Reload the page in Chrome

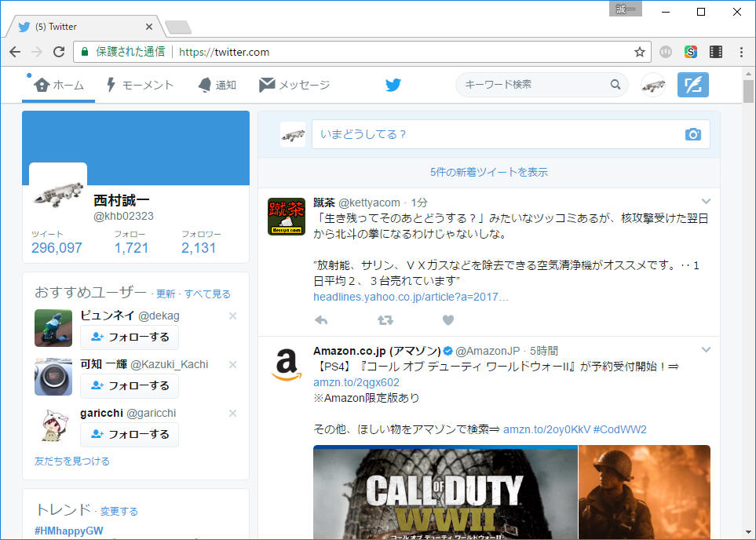pyautogui.click(x=59, y=52)
